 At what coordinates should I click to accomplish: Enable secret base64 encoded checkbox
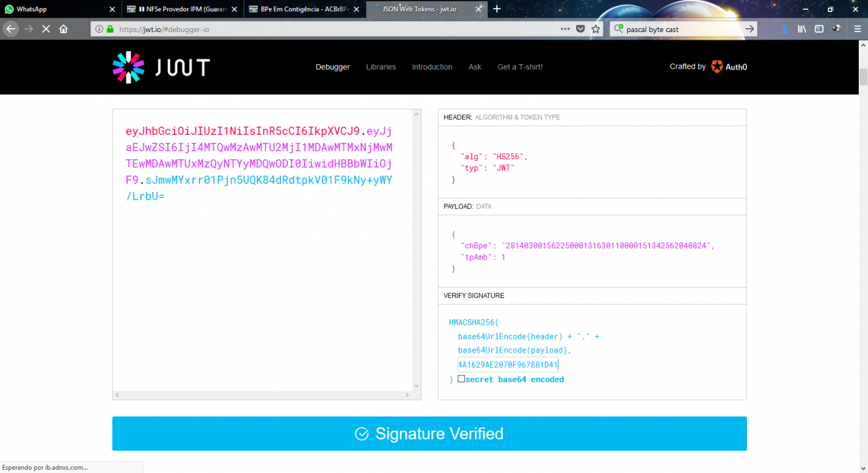[461, 379]
